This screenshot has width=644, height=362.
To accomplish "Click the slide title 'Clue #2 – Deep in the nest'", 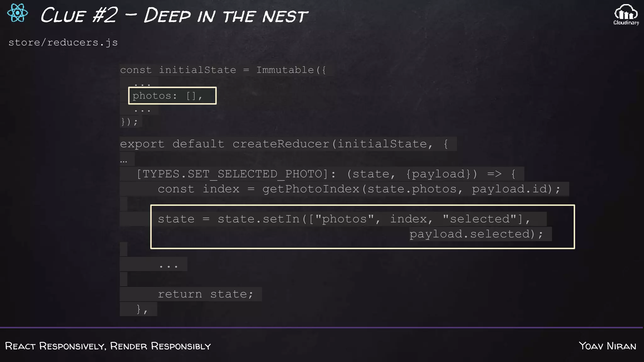I will (x=174, y=15).
